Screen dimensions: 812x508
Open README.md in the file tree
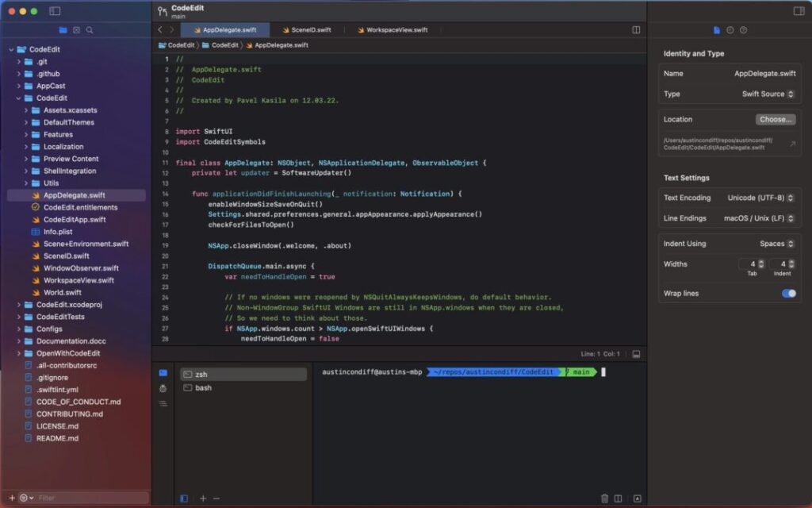57,438
